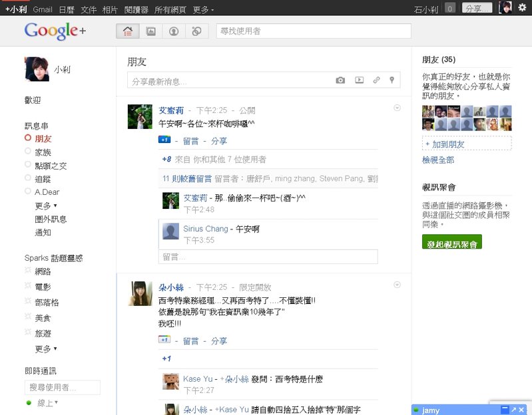Add location pin icon in share box
This screenshot has width=532, height=415.
tap(392, 80)
